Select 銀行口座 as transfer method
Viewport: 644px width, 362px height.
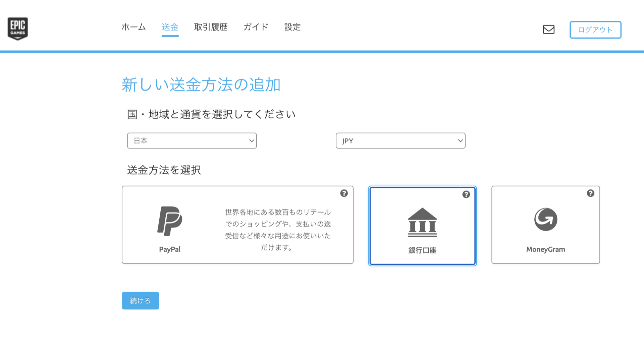point(422,250)
